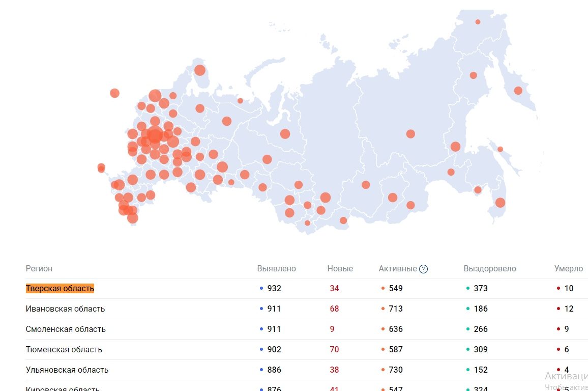
Task: Select the easternmost bubble near Chukotka
Action: point(518,90)
